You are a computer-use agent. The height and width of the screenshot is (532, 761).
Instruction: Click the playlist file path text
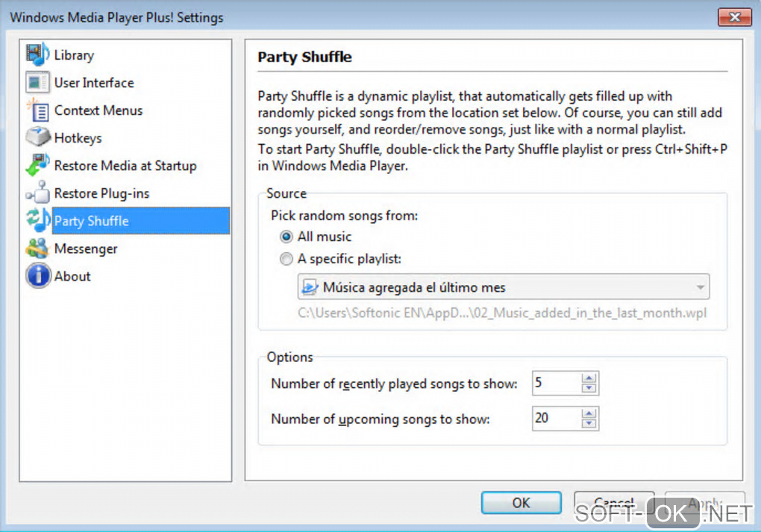pyautogui.click(x=502, y=313)
